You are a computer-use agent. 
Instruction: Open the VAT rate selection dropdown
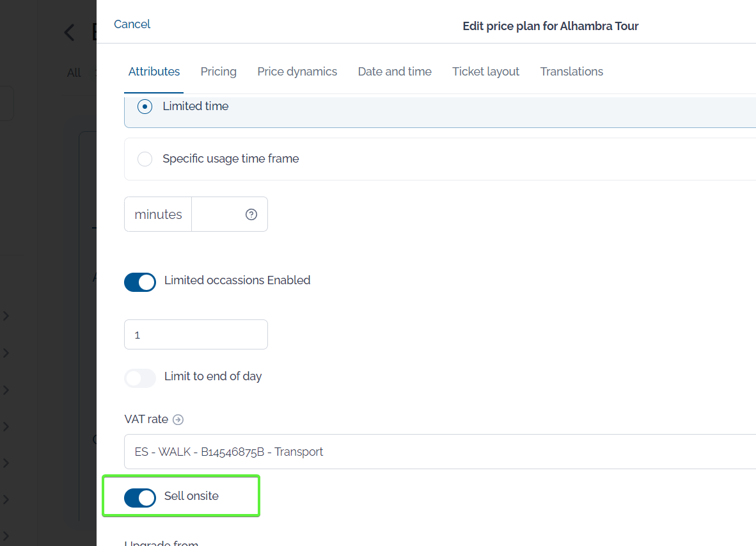tap(384, 452)
